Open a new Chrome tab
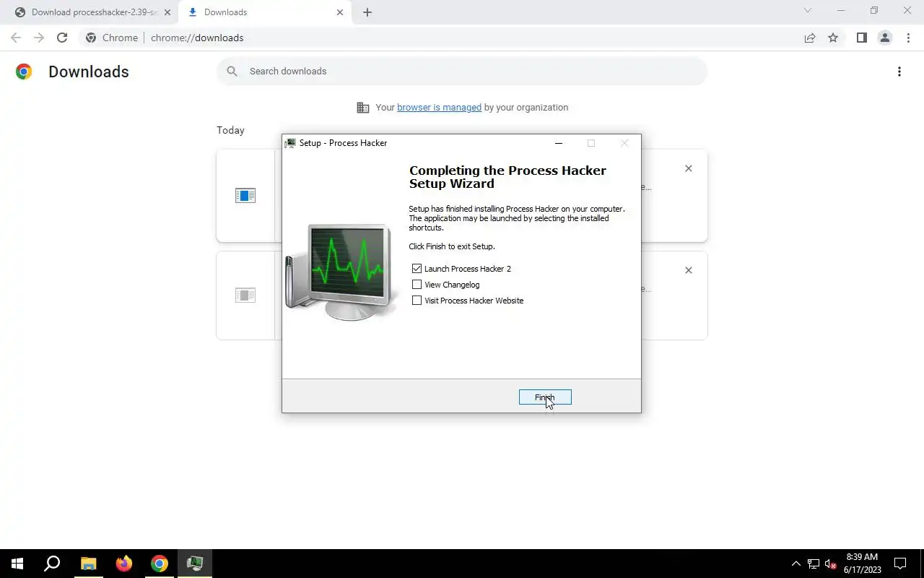 coord(367,12)
